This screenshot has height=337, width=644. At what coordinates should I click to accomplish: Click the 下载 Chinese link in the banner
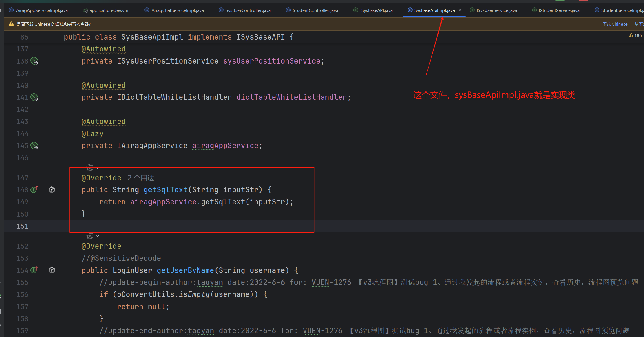pos(615,24)
